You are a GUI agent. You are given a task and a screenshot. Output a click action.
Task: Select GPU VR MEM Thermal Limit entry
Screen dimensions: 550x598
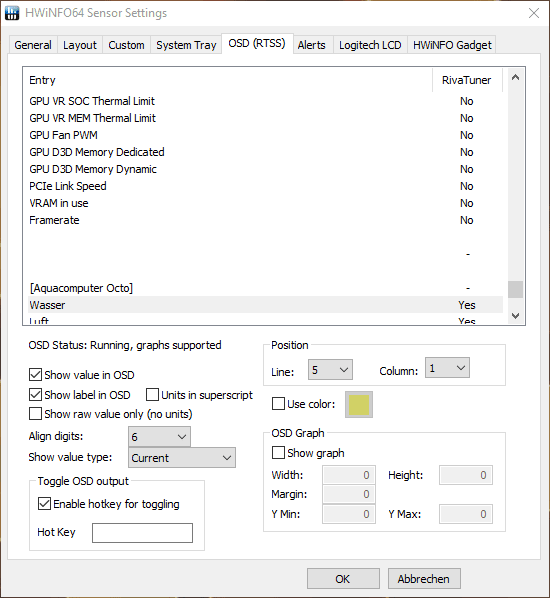pyautogui.click(x=265, y=118)
